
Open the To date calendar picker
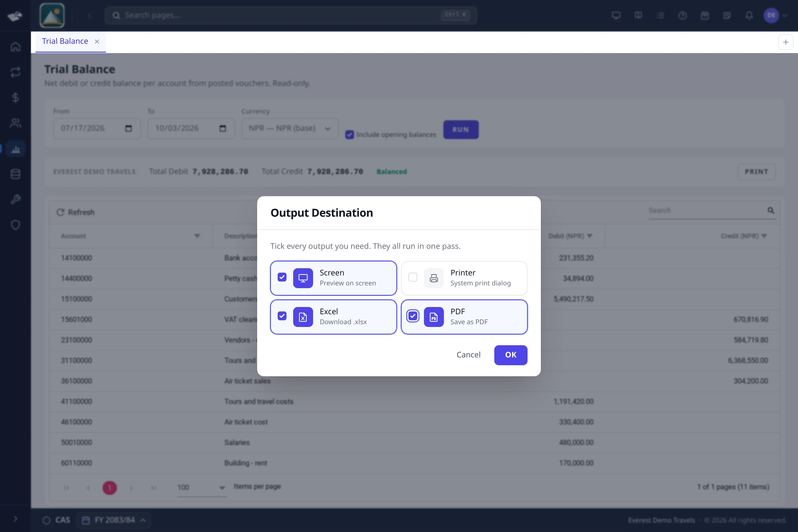pos(222,128)
